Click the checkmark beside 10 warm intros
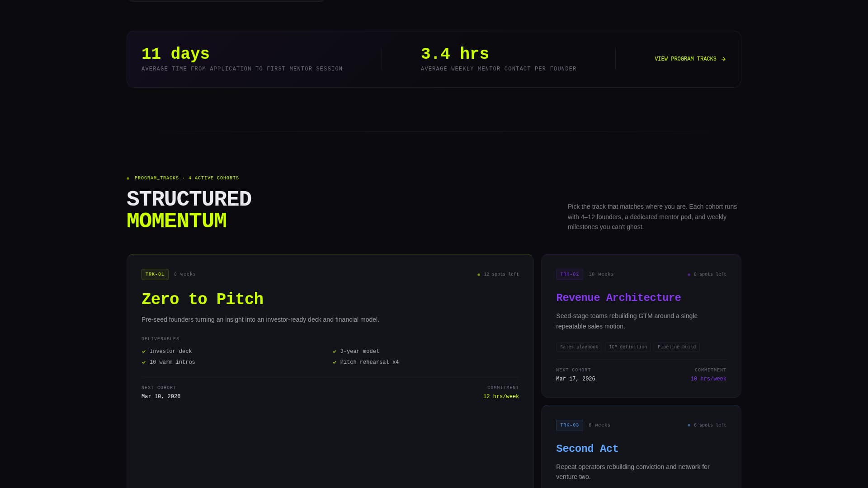 coord(144,362)
